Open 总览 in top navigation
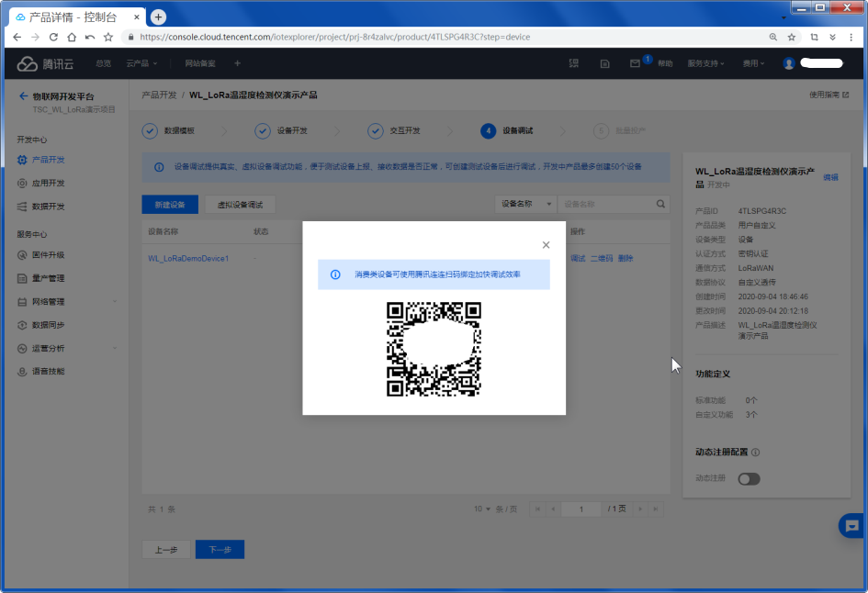 click(103, 63)
